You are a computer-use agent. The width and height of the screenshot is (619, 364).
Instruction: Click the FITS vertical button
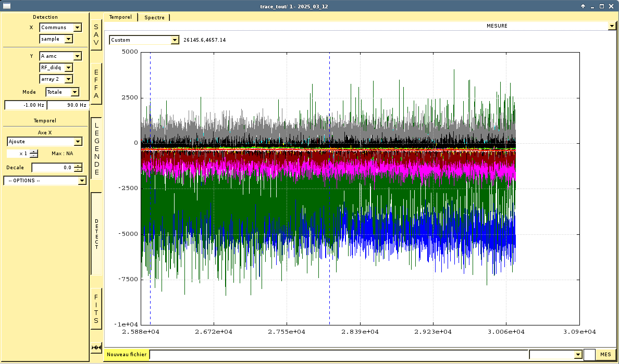pyautogui.click(x=96, y=309)
